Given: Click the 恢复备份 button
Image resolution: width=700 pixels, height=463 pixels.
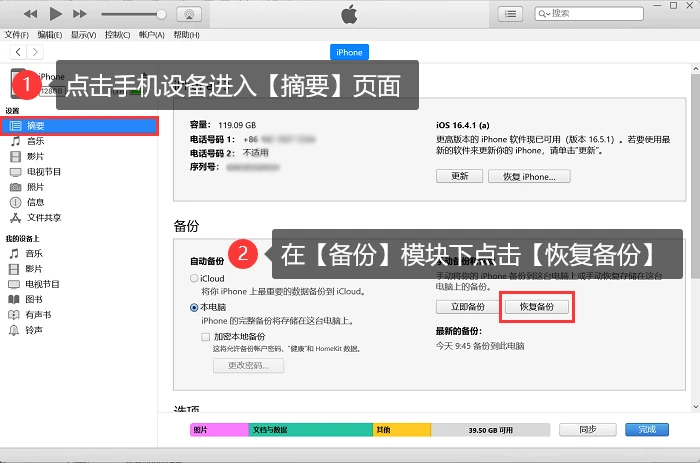Looking at the screenshot, I should tap(537, 307).
